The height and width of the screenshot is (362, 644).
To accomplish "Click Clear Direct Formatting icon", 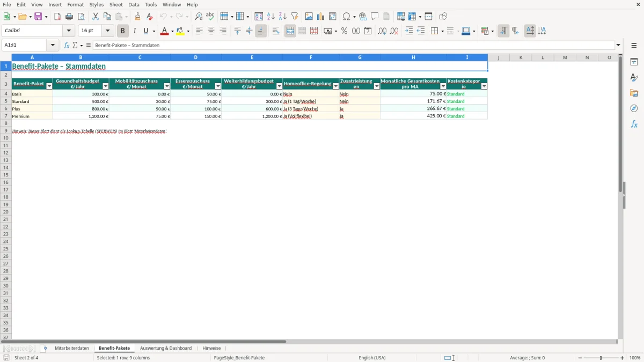I will click(150, 17).
